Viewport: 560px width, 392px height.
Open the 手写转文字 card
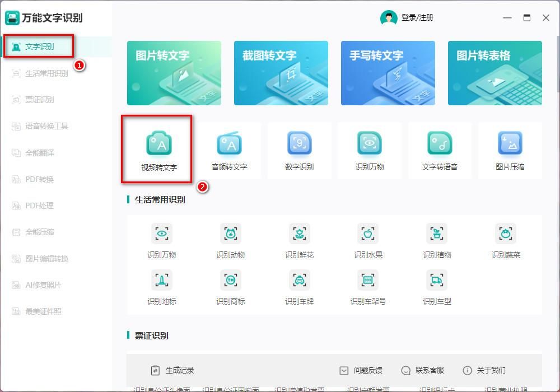click(388, 73)
